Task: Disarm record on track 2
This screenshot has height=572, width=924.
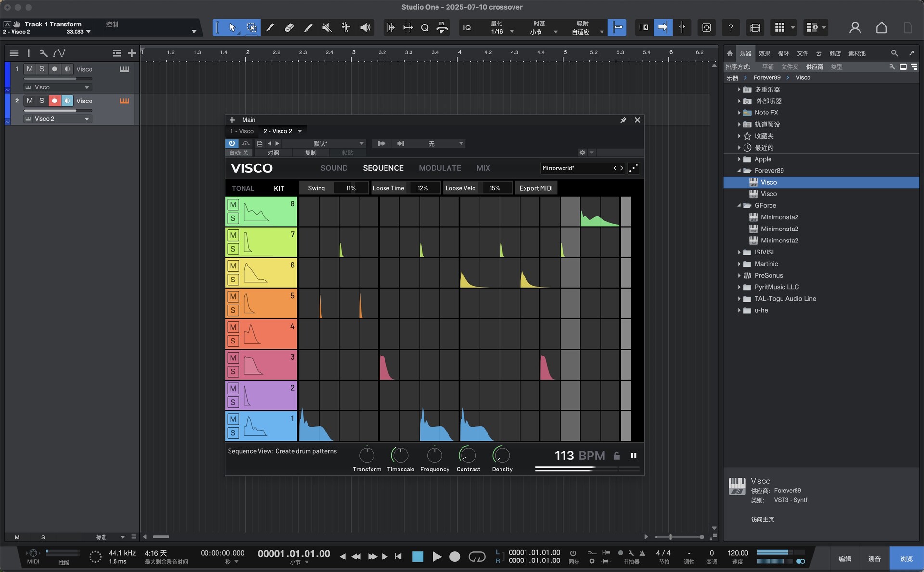Action: 54,101
